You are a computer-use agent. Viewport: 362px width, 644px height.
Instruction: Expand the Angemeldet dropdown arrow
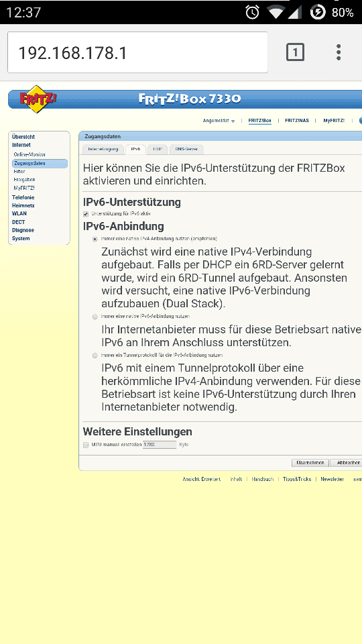[233, 121]
